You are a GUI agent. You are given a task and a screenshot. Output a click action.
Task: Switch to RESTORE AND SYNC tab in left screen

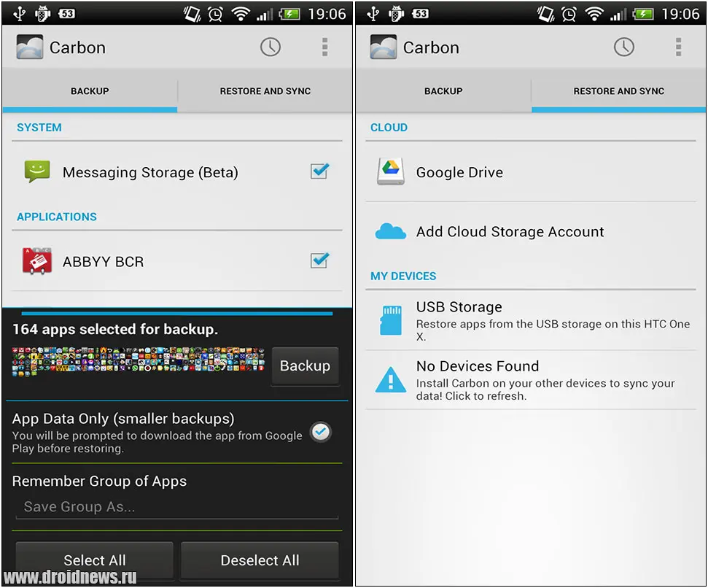coord(265,90)
